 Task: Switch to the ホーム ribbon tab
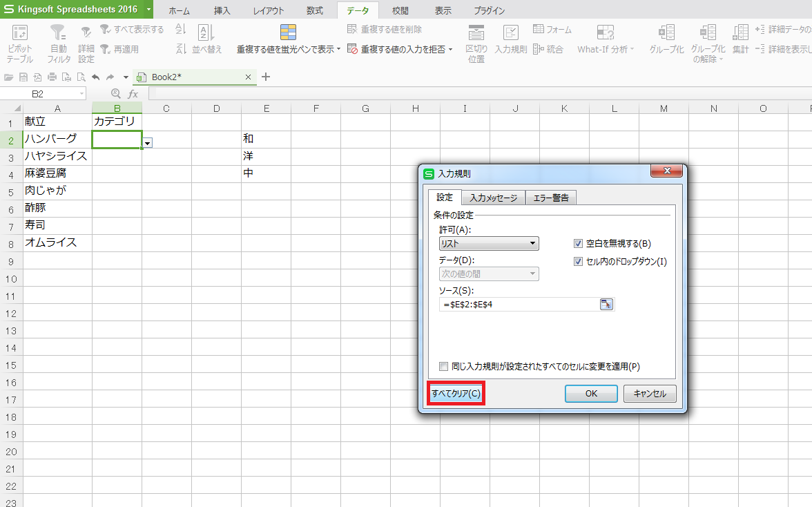180,10
